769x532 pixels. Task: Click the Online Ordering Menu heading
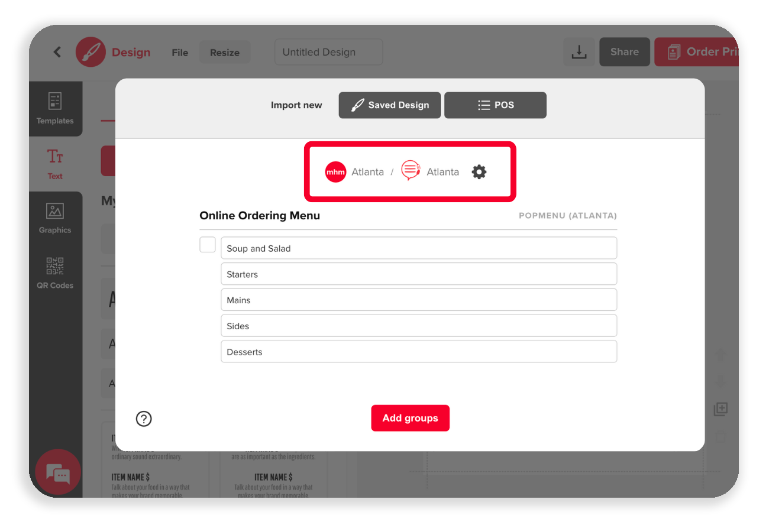point(260,216)
